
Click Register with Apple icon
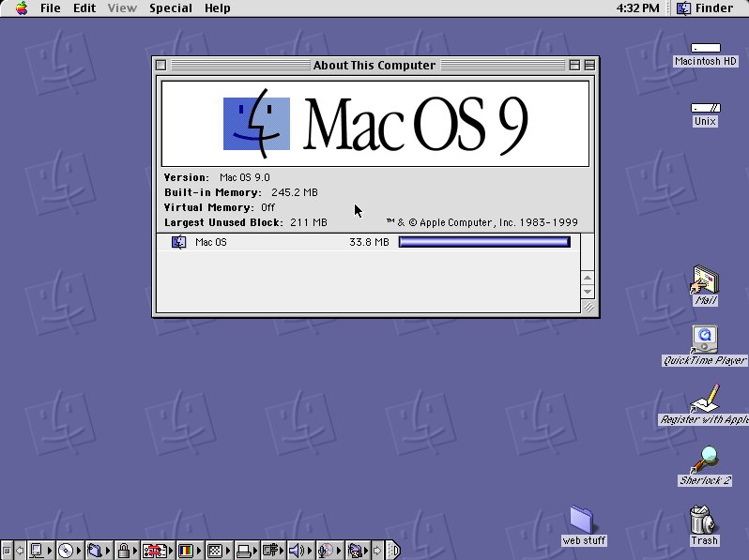pos(704,400)
